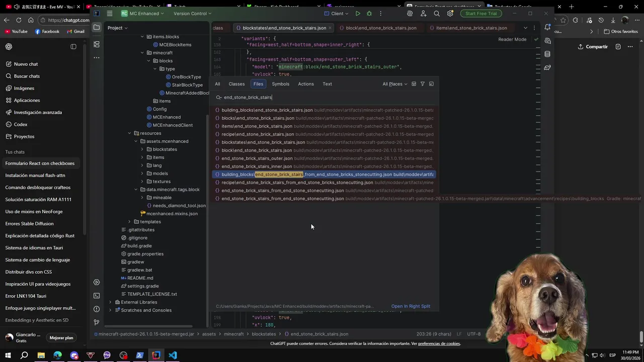Enable Reader Mode in editor
The width and height of the screenshot is (644, 362).
click(x=512, y=39)
